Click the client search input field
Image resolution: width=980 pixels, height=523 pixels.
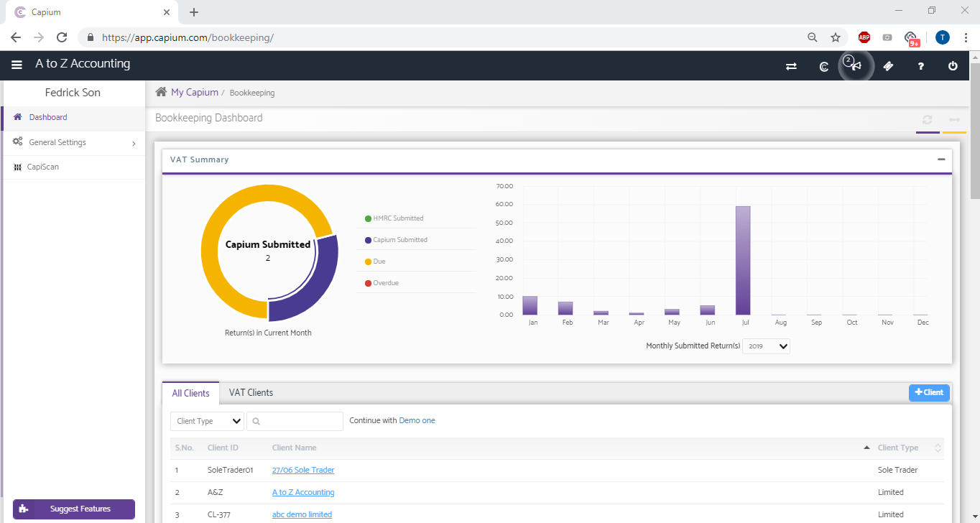coord(295,421)
